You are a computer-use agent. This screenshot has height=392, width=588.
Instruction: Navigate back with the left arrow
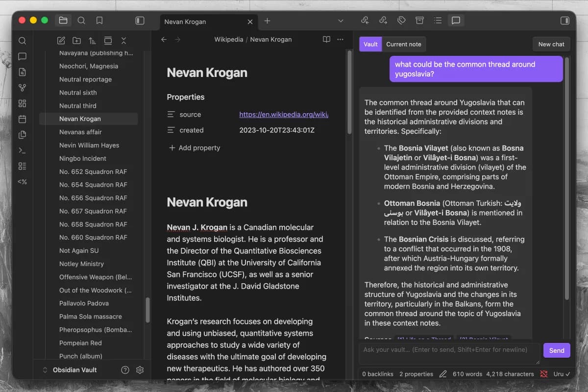coord(164,40)
